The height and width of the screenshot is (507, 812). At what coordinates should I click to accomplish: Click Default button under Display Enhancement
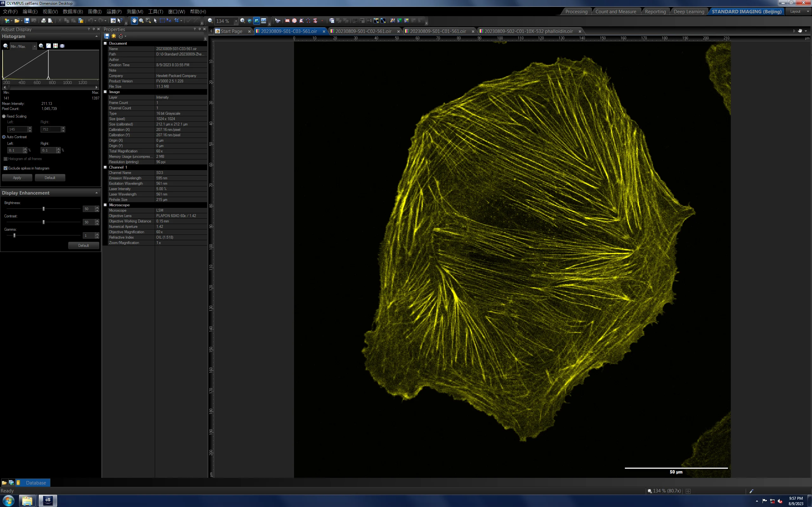(83, 246)
